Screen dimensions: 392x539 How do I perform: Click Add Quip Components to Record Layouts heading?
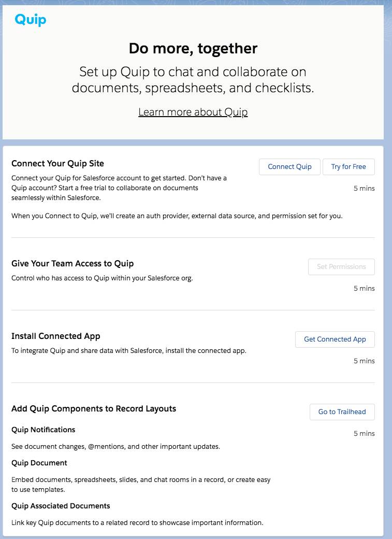pyautogui.click(x=94, y=409)
